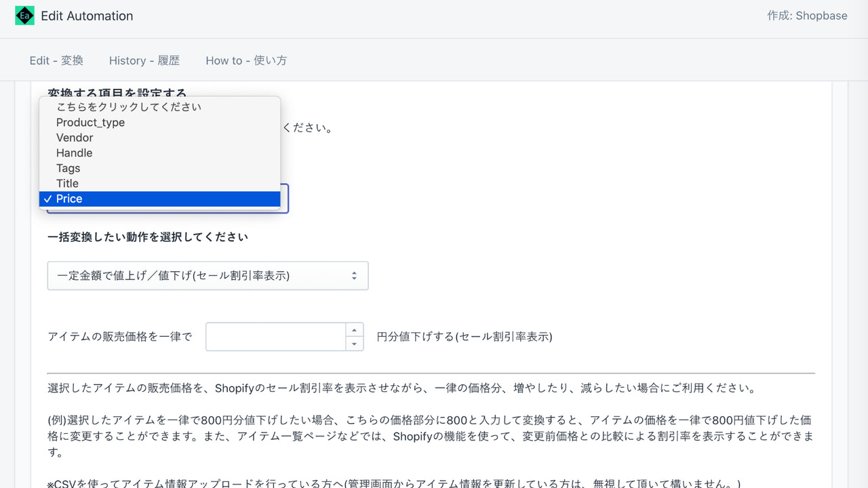Open the 一定金額で値上げ／値下げ action dropdown

click(x=208, y=275)
